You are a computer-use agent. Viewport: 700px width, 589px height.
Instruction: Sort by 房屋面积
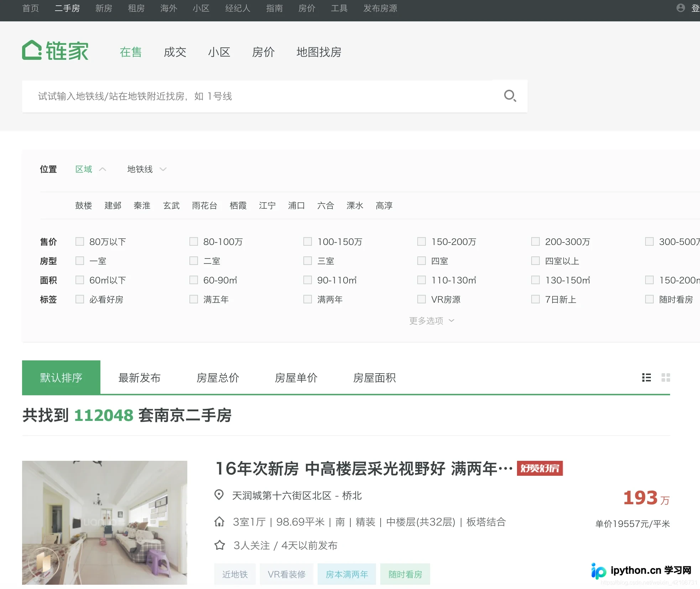tap(375, 377)
